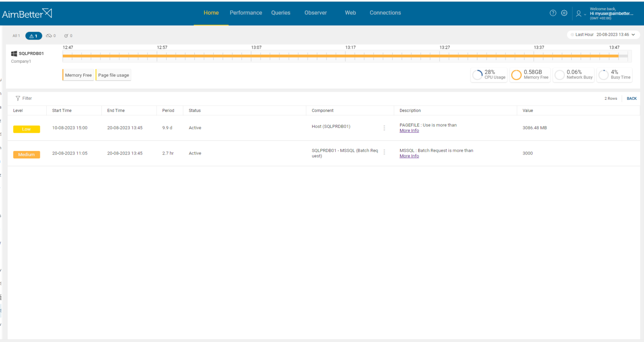
Task: Open the settings gear icon
Action: [564, 13]
